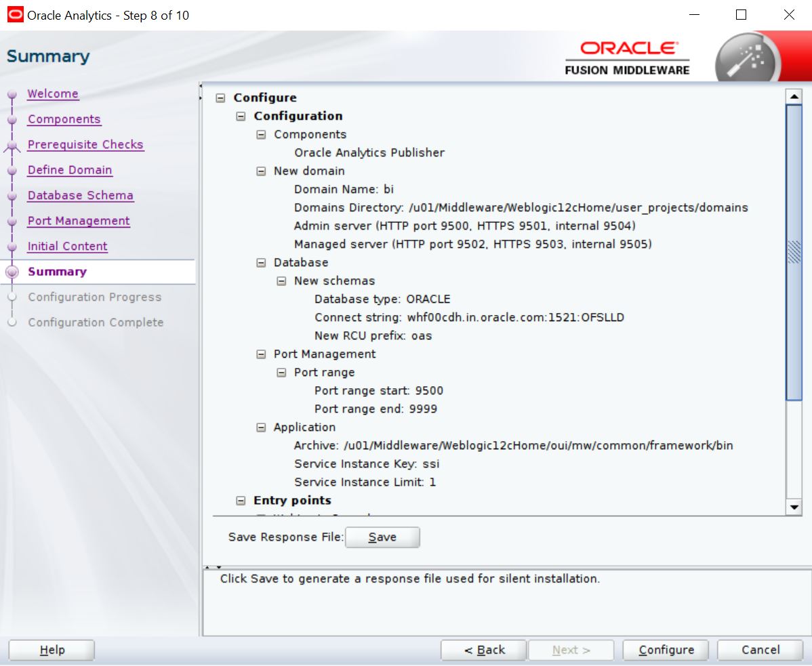Click the Port Management step bullet icon
Image resolution: width=812 pixels, height=666 pixels.
point(12,222)
